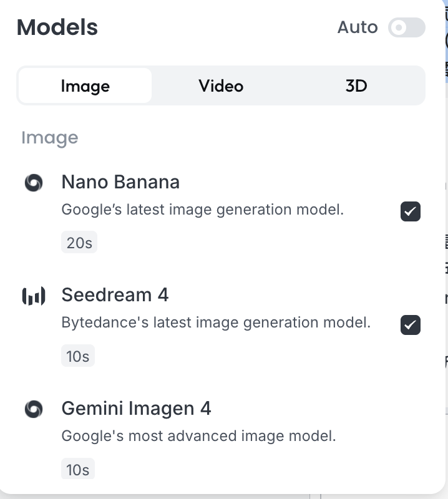The image size is (448, 499).
Task: Select the Seedream 4 model name
Action: click(x=115, y=295)
